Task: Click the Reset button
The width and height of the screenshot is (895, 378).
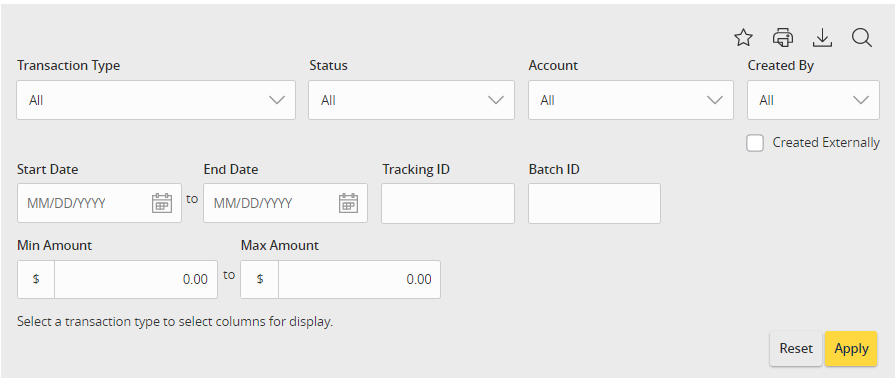Action: 796,348
